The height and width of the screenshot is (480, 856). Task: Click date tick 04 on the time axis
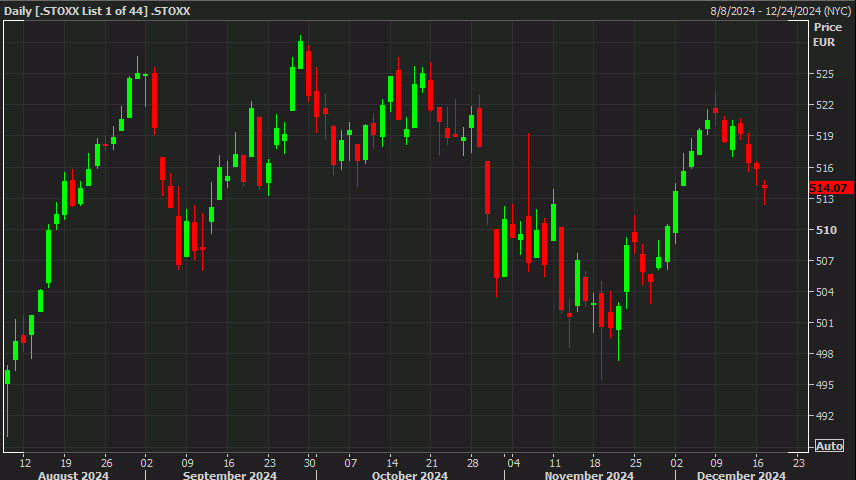click(x=513, y=463)
